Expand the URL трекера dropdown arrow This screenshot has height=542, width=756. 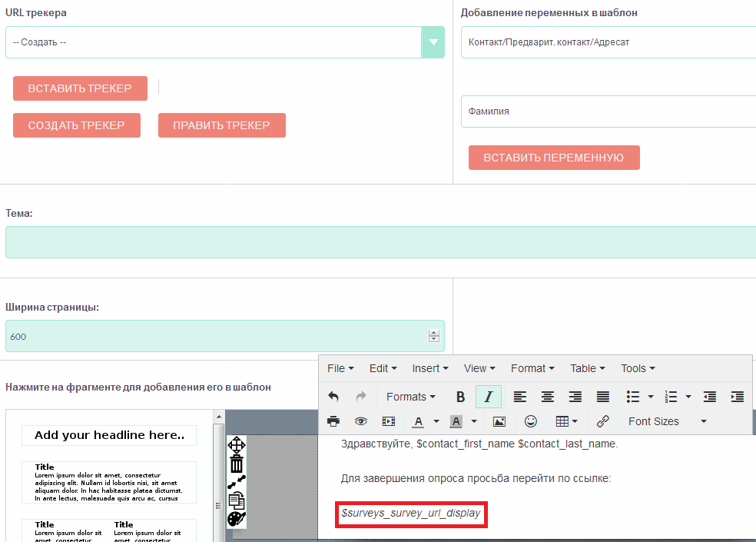coord(433,42)
